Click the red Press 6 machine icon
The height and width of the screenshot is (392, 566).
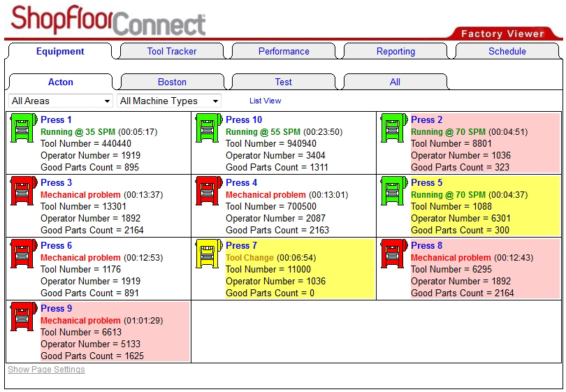click(x=24, y=254)
